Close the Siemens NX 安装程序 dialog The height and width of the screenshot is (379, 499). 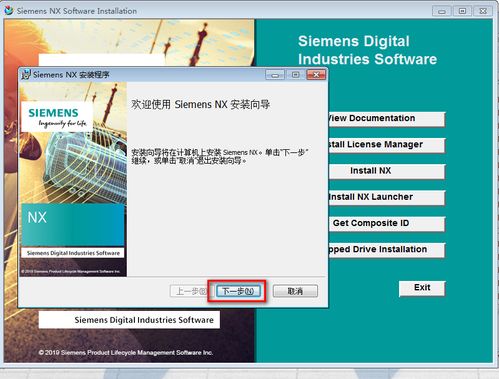316,75
